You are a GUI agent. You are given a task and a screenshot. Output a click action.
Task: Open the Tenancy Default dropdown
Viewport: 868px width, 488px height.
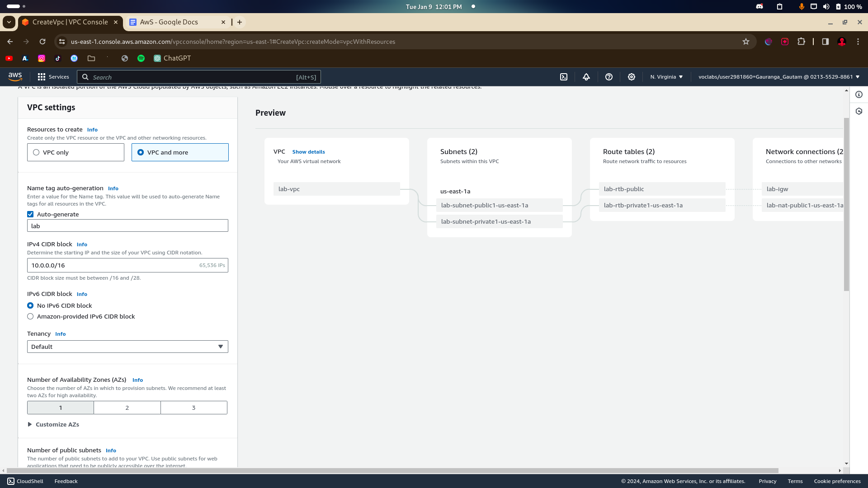click(127, 347)
